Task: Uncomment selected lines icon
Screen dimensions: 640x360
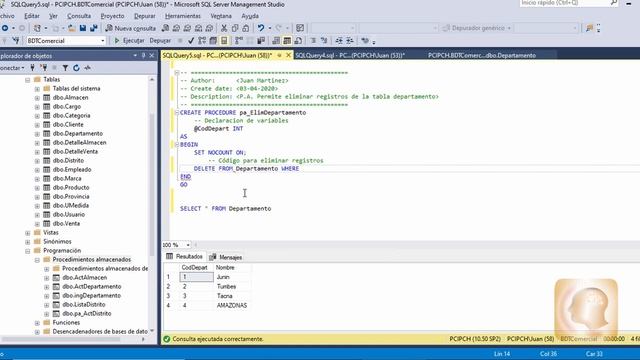Action: click(x=324, y=40)
